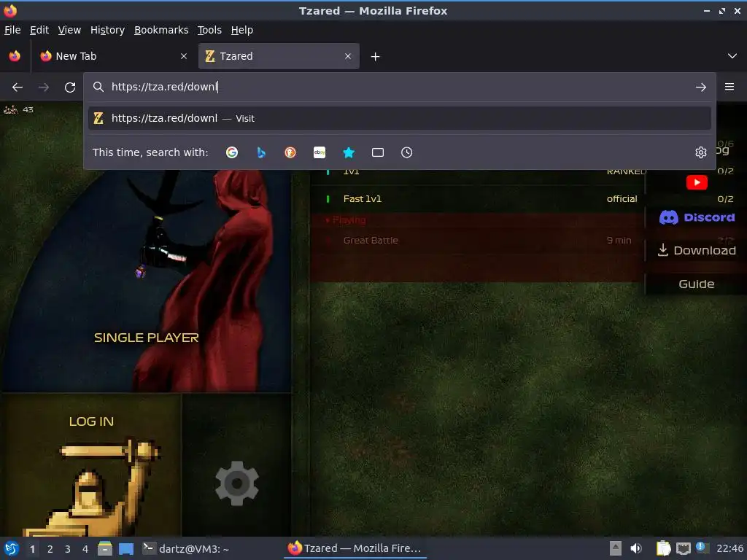Click the online players count 43
Image resolution: width=747 pixels, height=560 pixels.
28,109
